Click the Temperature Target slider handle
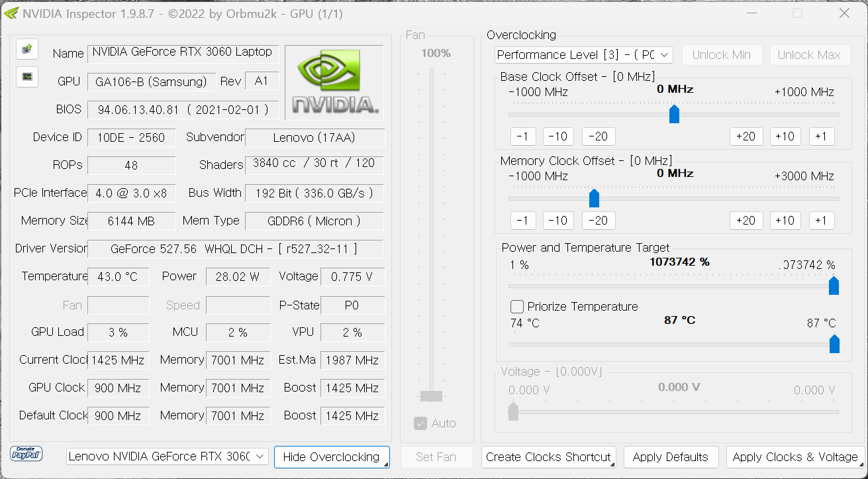 pyautogui.click(x=834, y=344)
